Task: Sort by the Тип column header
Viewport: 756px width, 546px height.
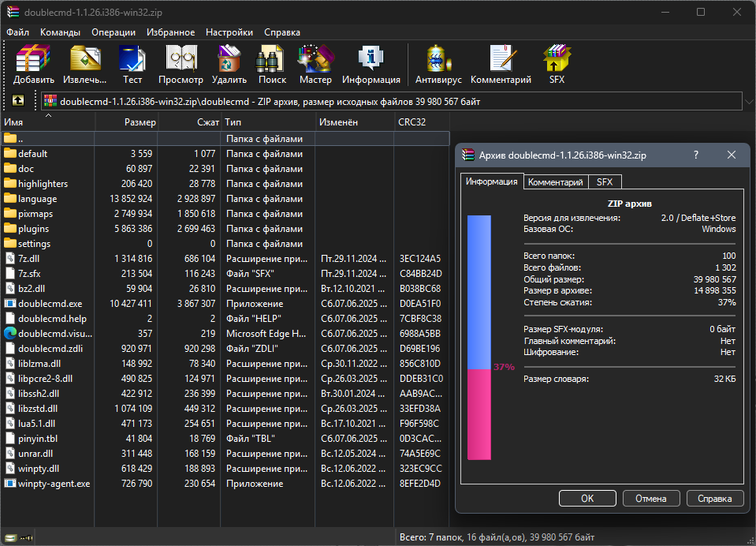Action: click(x=268, y=122)
